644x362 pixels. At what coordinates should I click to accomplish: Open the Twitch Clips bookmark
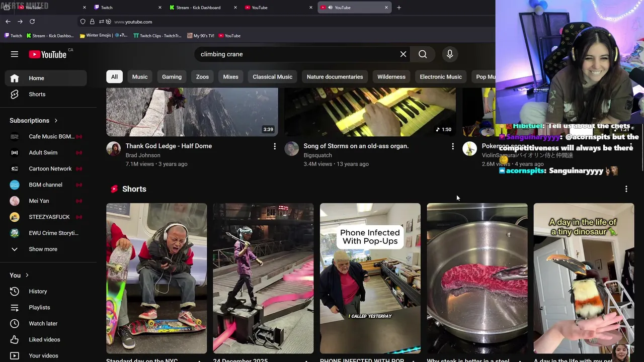tap(157, 36)
